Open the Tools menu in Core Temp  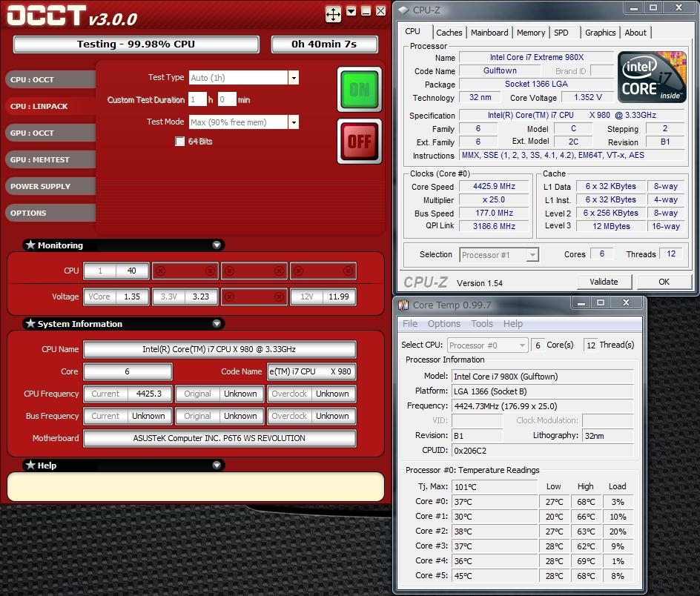coord(482,324)
